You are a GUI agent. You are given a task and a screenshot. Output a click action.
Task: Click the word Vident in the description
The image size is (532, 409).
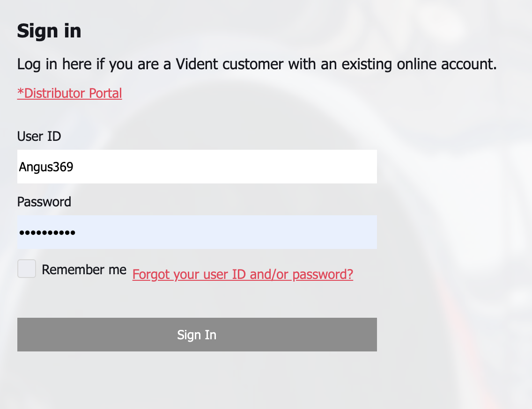pos(197,64)
